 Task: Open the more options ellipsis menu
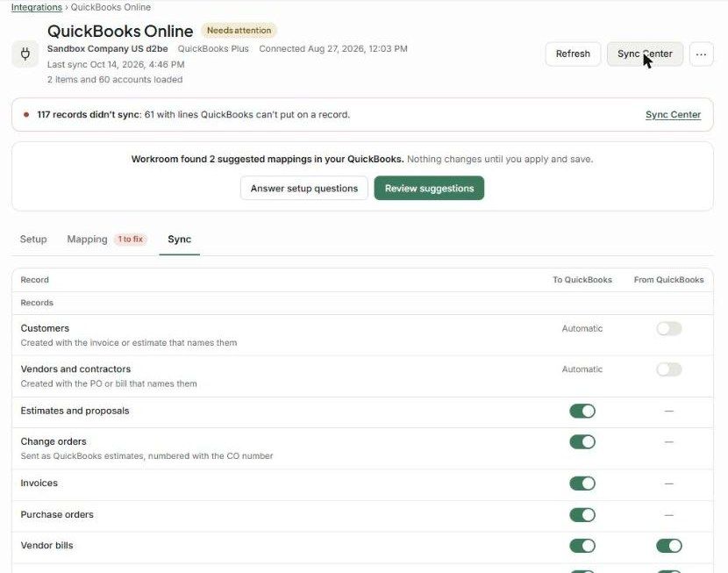tap(701, 54)
